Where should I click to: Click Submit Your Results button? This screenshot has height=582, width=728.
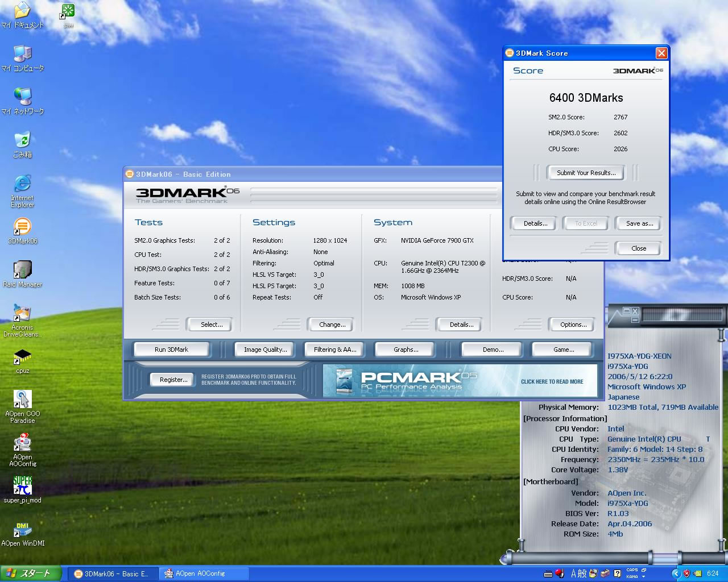(586, 173)
